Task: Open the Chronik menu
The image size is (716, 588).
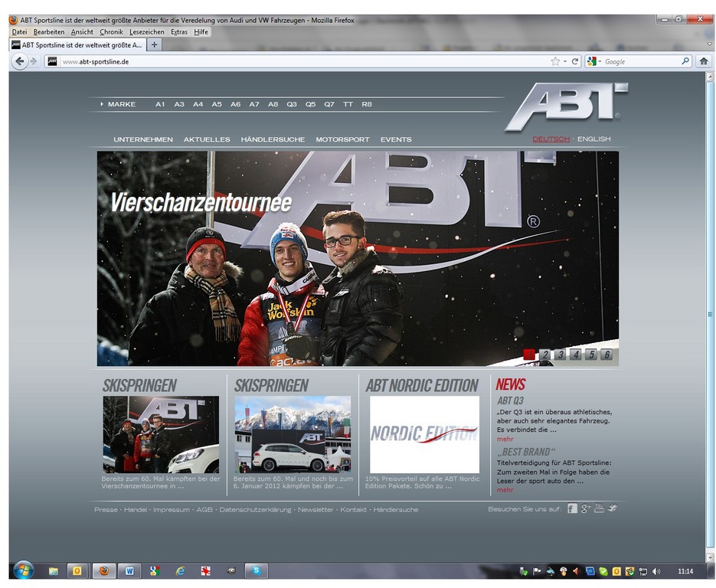Action: coord(111,32)
